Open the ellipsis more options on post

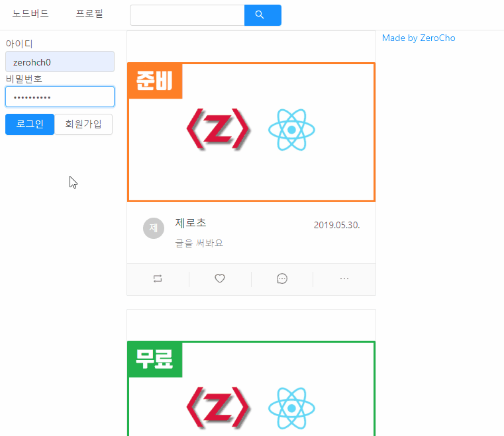coord(344,279)
